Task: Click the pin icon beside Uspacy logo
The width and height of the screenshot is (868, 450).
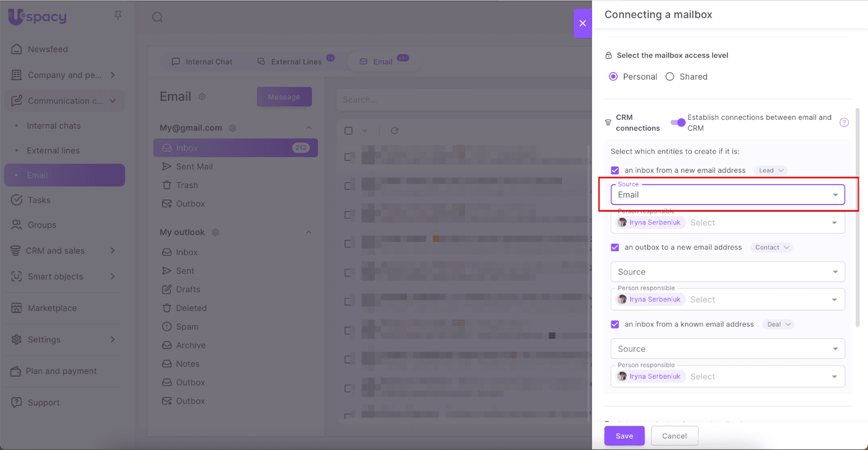Action: pyautogui.click(x=118, y=16)
